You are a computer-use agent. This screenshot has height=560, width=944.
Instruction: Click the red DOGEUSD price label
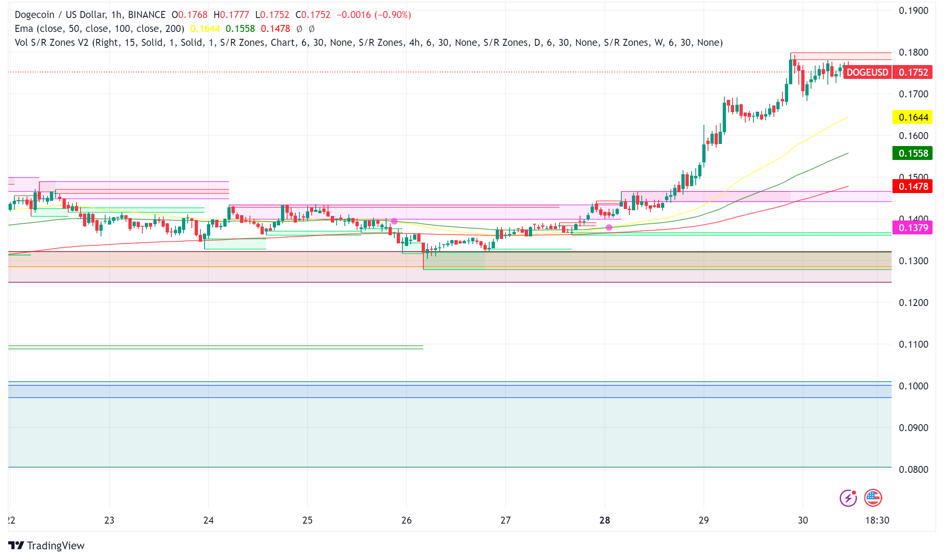pyautogui.click(x=867, y=72)
